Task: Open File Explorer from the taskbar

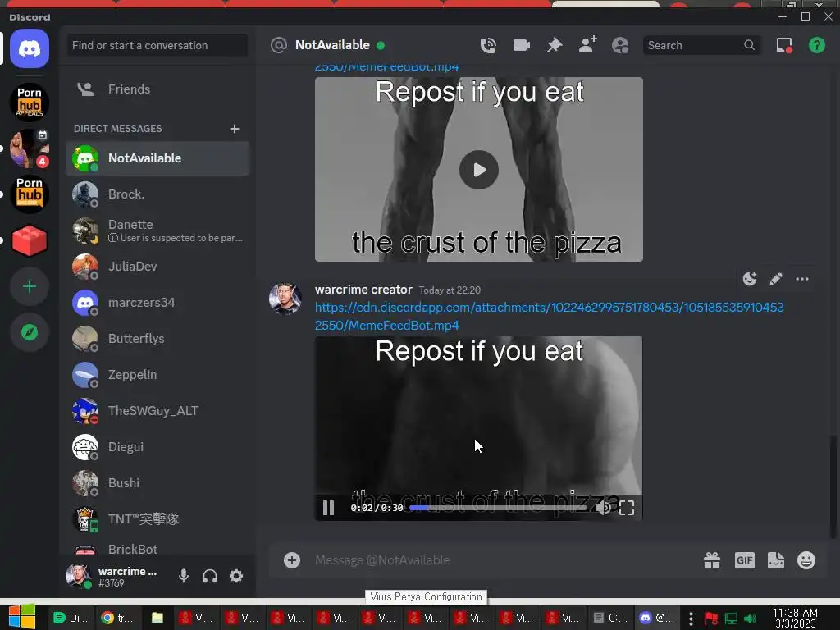Action: pyautogui.click(x=157, y=619)
